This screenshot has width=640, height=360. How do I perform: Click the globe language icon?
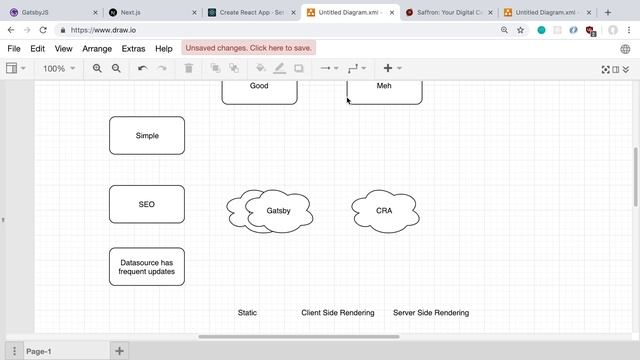(625, 49)
